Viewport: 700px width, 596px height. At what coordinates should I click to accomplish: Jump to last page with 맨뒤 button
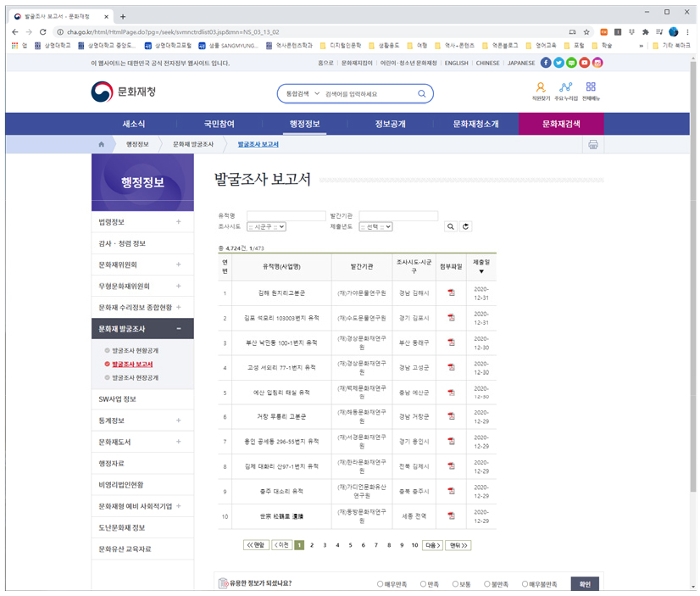pos(458,545)
